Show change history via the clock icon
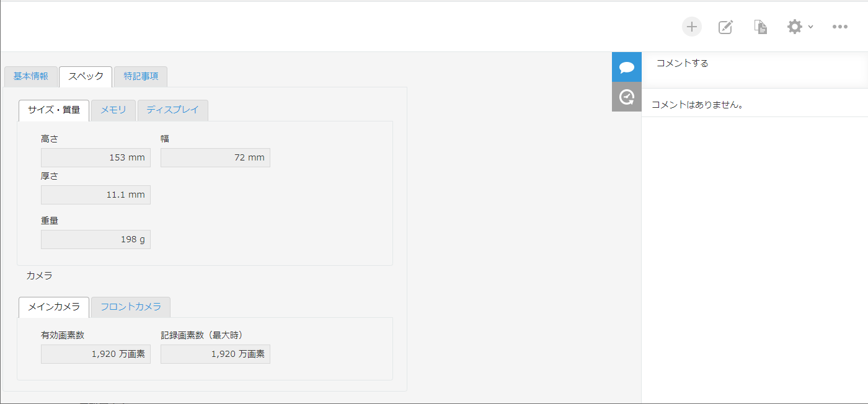The width and height of the screenshot is (868, 404). click(626, 97)
